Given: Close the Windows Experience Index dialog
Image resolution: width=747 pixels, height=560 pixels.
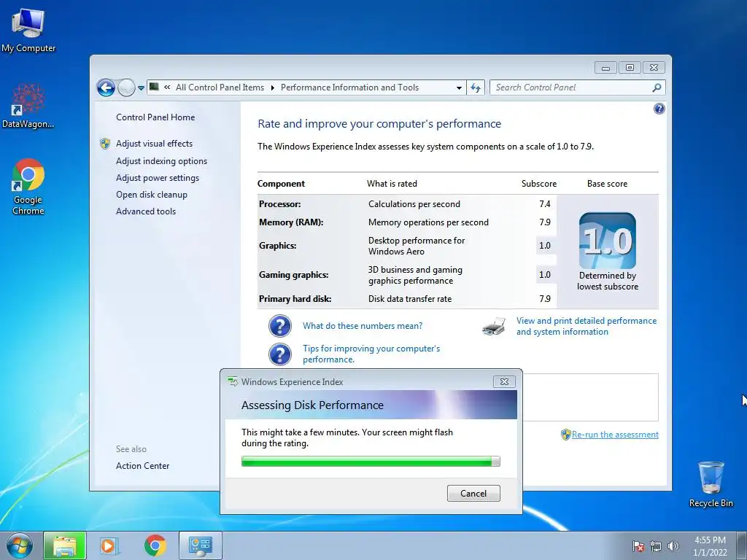Looking at the screenshot, I should tap(505, 381).
